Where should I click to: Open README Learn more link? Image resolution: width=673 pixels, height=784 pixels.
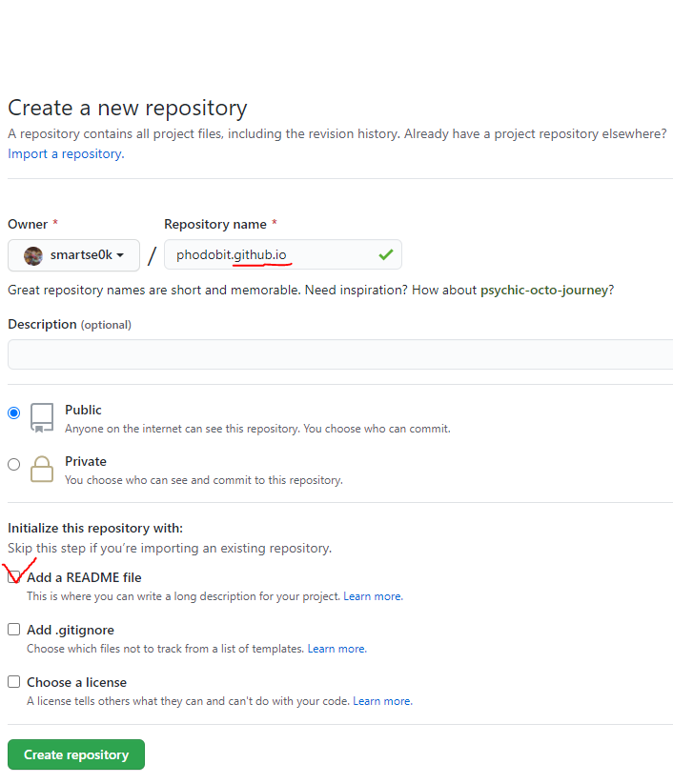373,596
